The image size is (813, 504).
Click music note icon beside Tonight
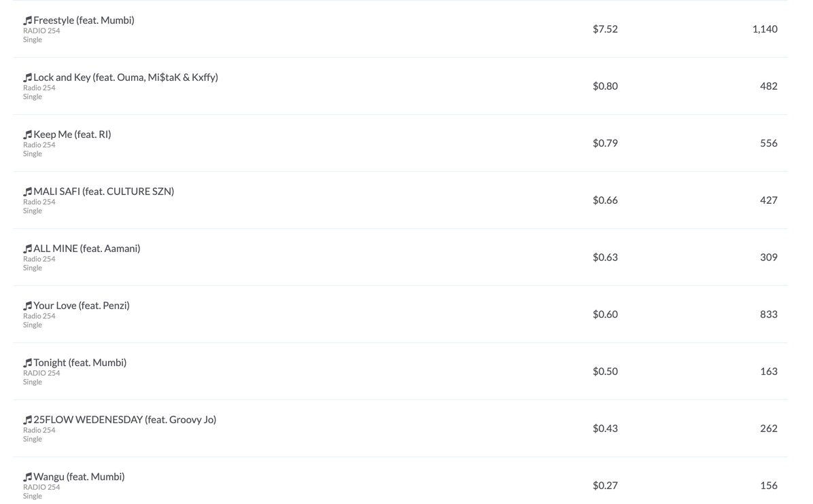coord(27,363)
